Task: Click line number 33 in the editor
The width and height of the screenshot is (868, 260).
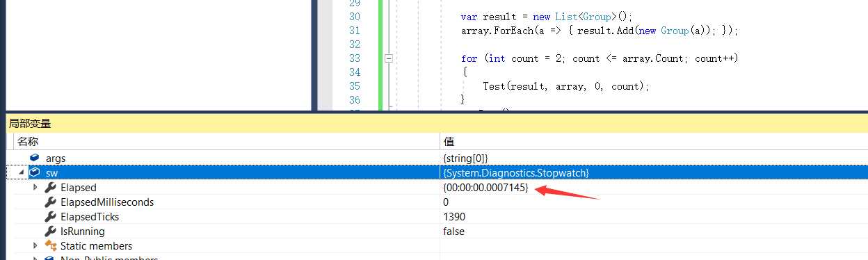Action: click(x=354, y=58)
